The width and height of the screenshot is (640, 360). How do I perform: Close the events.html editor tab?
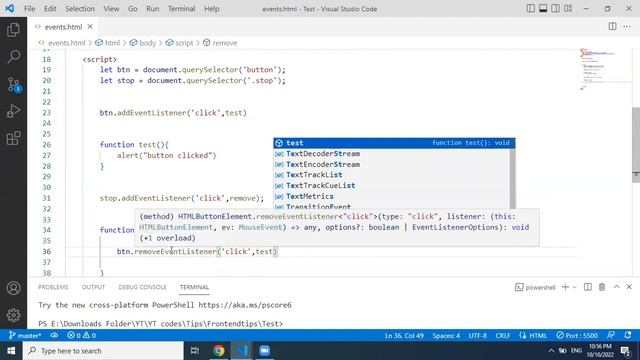[x=90, y=27]
